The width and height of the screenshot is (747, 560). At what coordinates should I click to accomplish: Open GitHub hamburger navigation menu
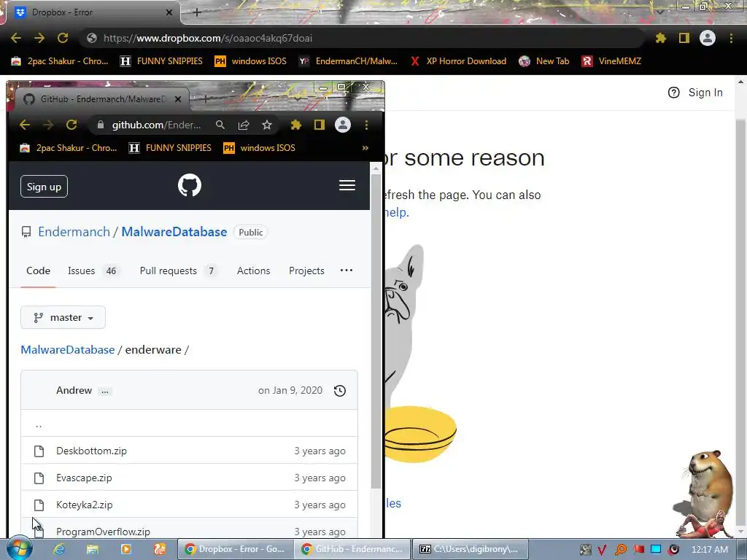coord(347,185)
